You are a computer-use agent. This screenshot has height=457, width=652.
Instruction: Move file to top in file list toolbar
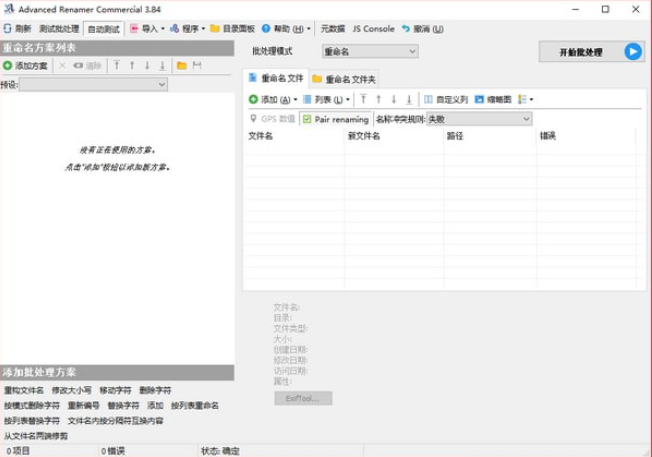(363, 99)
